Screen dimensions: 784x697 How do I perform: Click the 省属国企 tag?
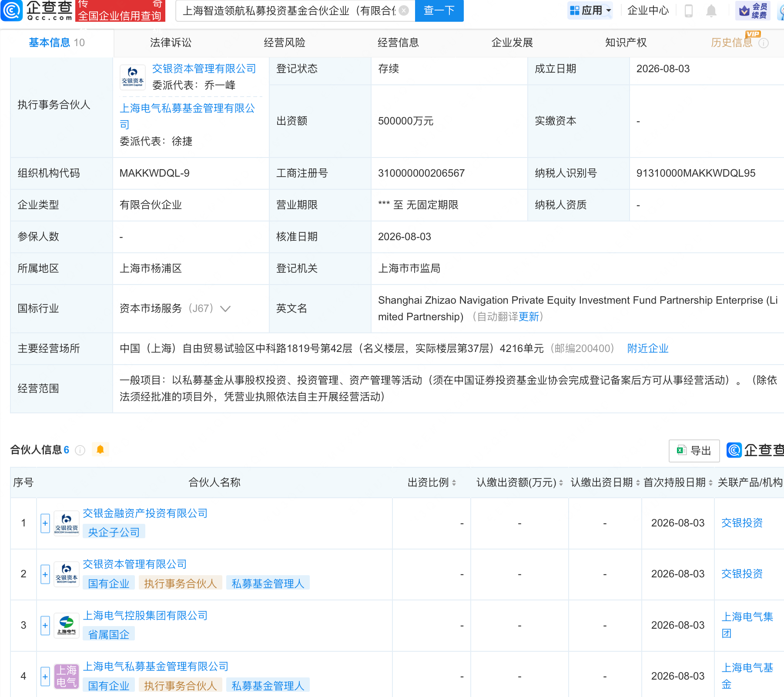point(109,634)
